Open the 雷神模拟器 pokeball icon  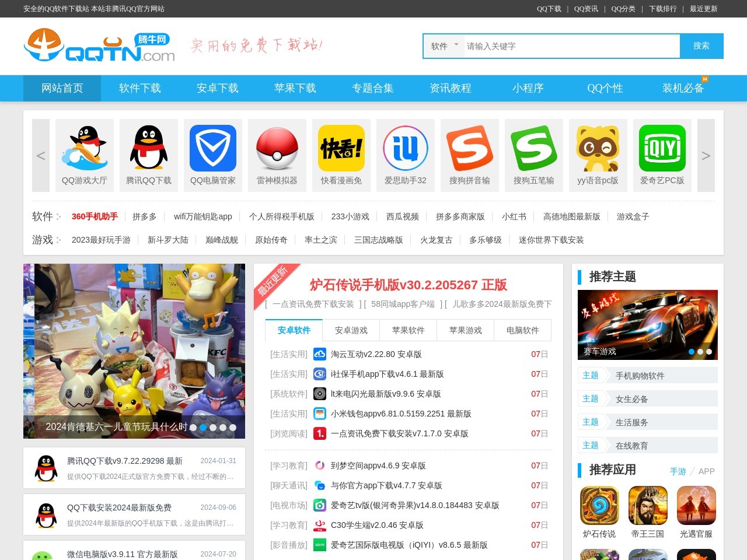point(277,148)
